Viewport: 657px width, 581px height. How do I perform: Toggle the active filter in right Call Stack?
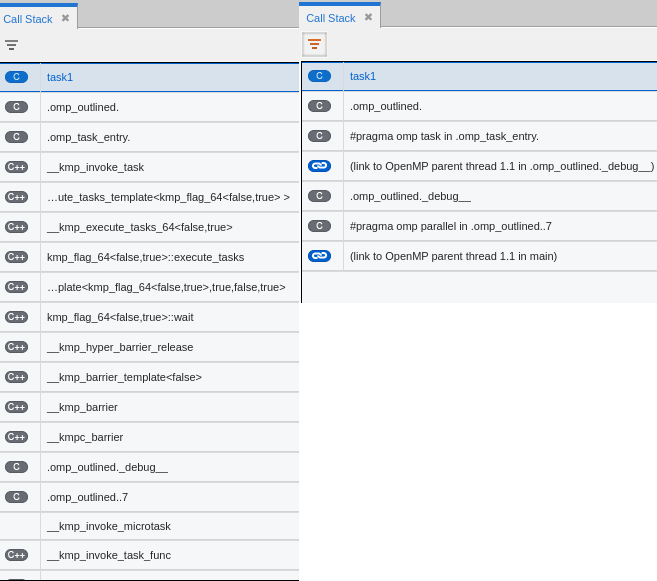coord(314,44)
